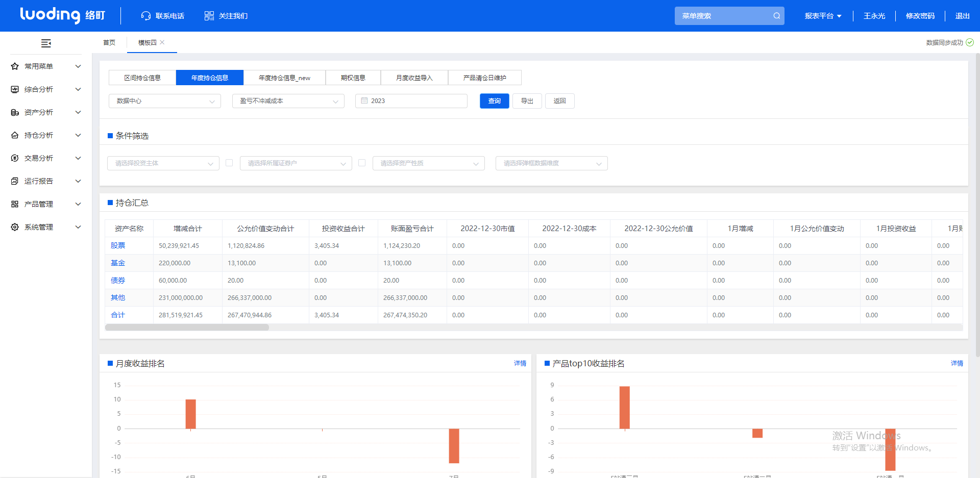The height and width of the screenshot is (478, 980).
Task: Click the 综合分析 chart icon
Action: [15, 89]
